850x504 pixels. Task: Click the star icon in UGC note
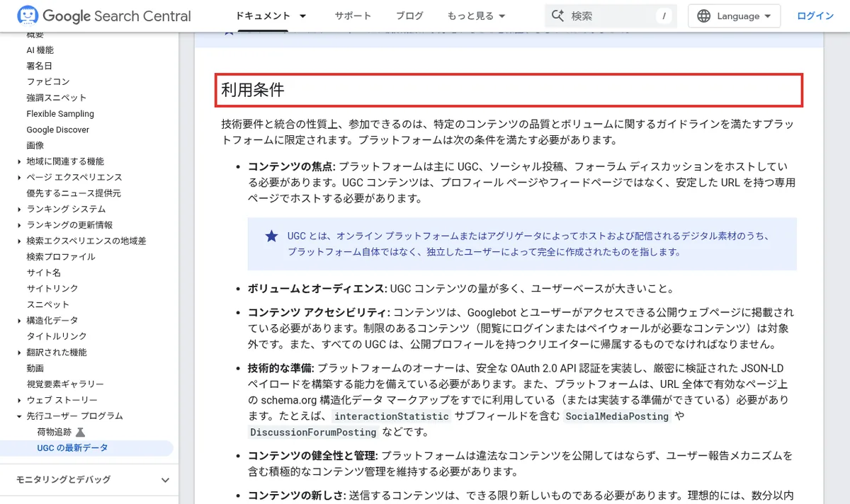click(271, 236)
